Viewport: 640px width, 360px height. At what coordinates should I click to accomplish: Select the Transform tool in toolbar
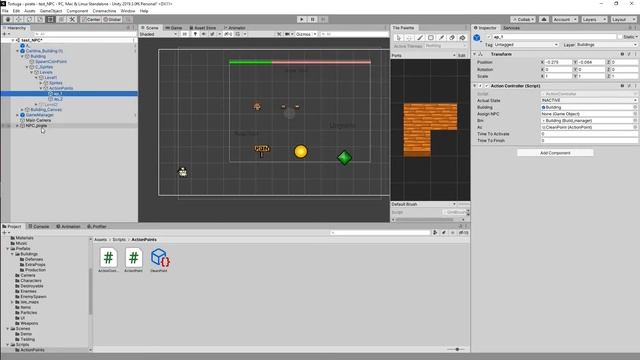point(61,19)
